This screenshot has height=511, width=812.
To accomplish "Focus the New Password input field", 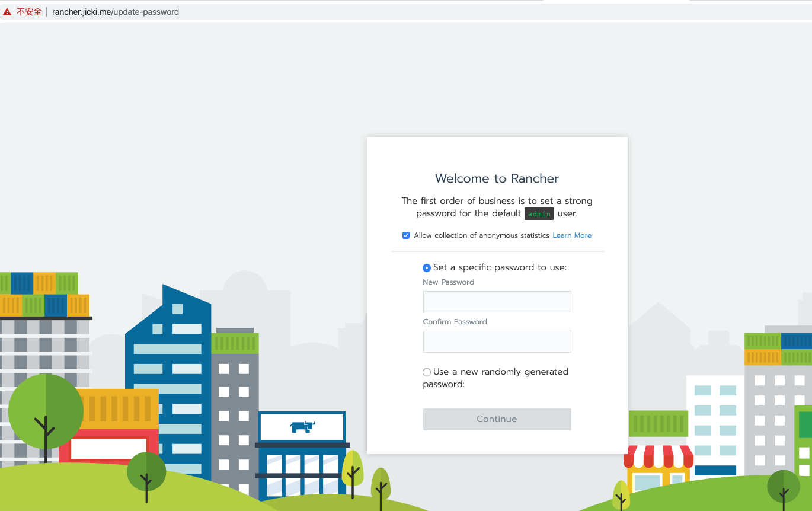I will [497, 302].
